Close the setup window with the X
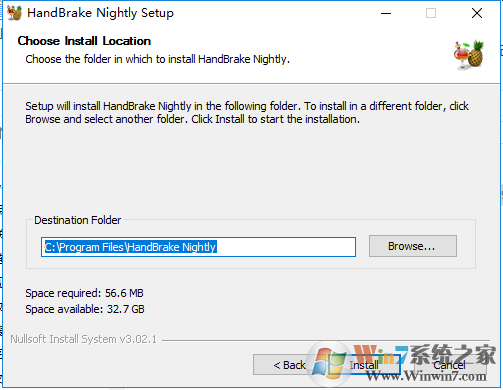 click(x=477, y=13)
